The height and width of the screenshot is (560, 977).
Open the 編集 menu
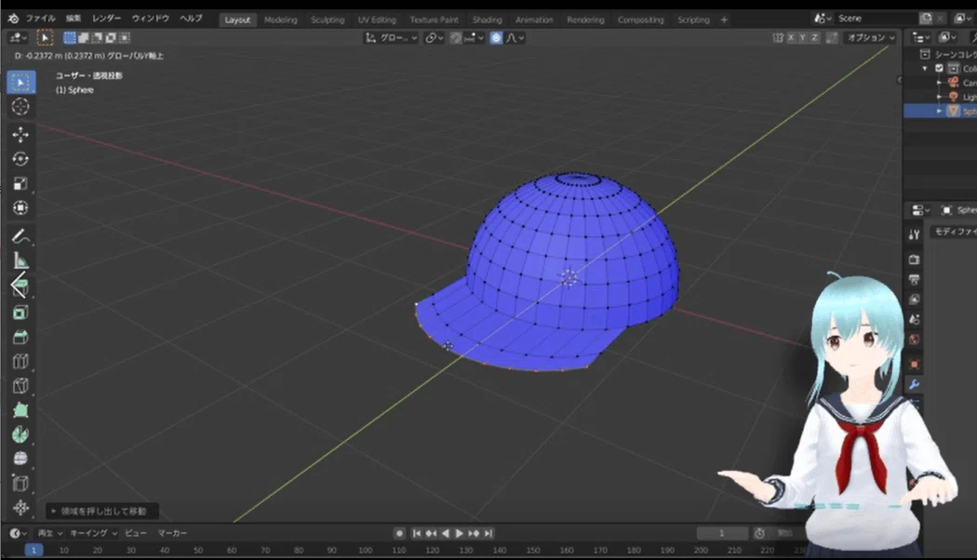(74, 19)
